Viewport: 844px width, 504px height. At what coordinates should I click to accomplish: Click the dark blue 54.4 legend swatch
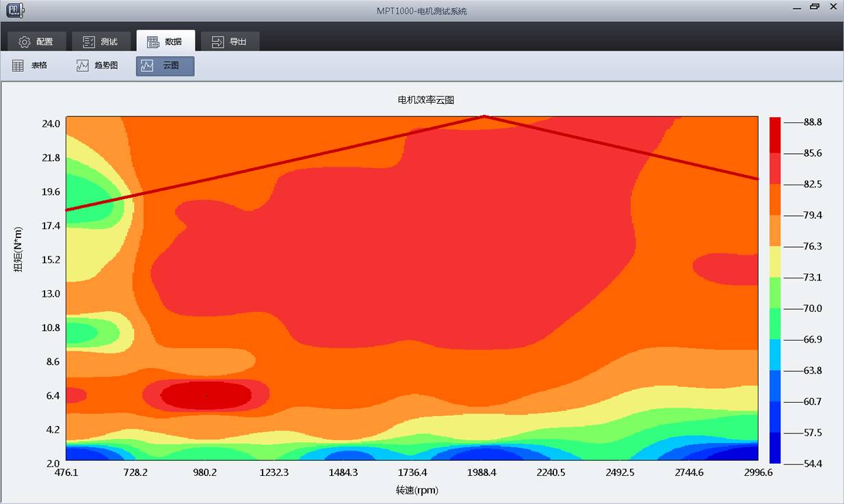point(775,448)
